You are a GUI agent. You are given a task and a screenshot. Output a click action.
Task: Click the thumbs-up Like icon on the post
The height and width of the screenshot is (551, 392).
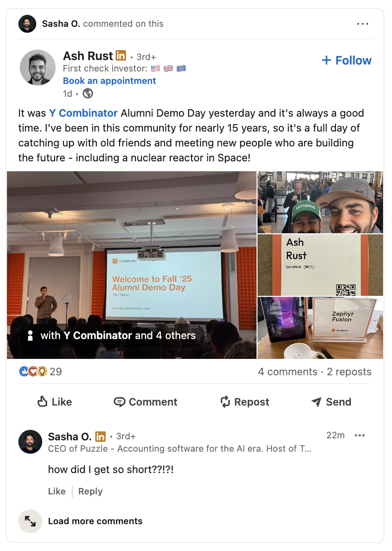click(43, 402)
